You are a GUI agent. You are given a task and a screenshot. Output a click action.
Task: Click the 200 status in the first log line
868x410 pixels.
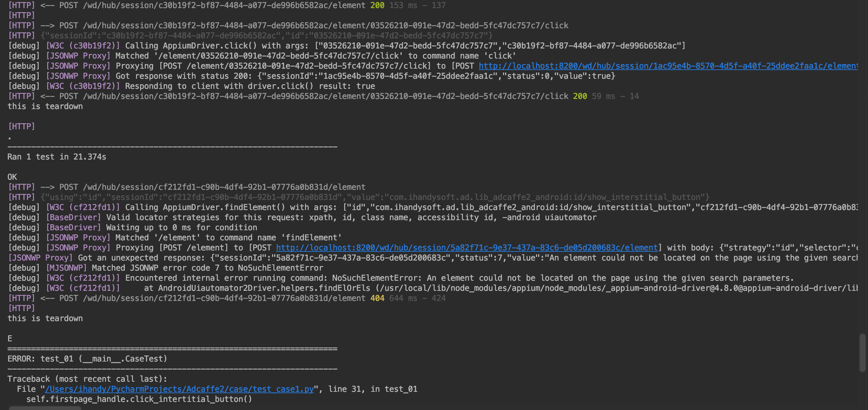pos(377,5)
